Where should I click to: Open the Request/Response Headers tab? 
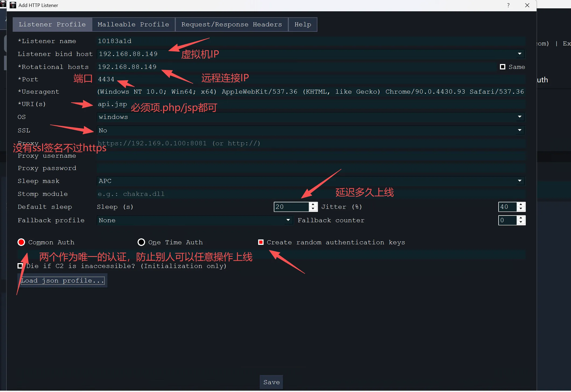tap(232, 24)
